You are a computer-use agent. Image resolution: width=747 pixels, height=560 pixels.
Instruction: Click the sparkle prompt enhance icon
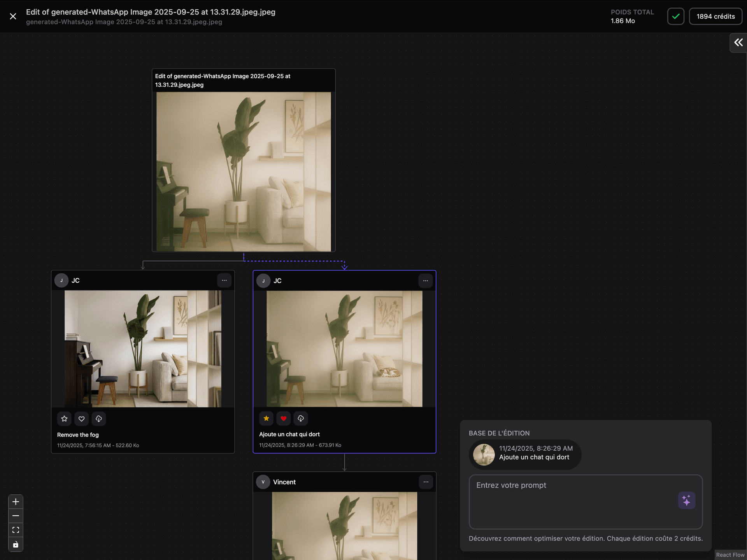tap(686, 500)
